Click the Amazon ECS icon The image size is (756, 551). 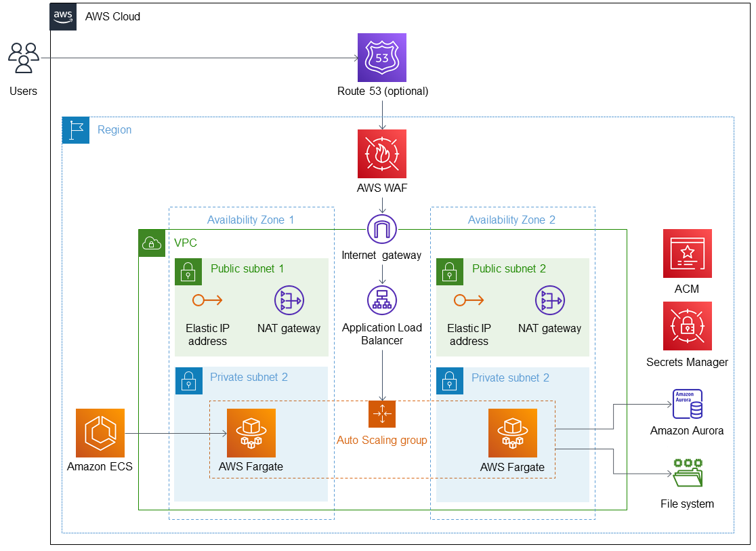click(100, 433)
